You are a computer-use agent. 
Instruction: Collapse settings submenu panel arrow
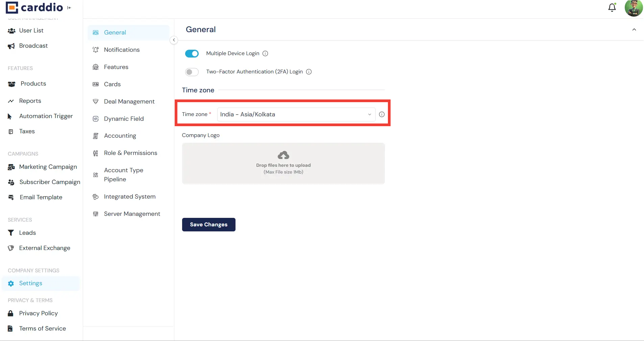[174, 40]
